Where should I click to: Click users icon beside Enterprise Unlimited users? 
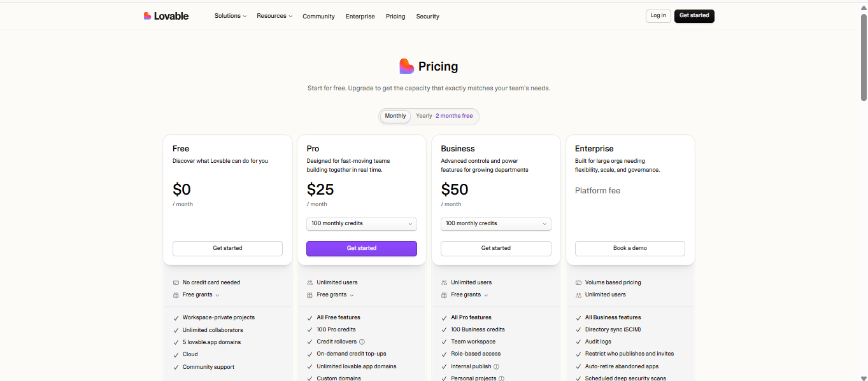[x=578, y=295]
